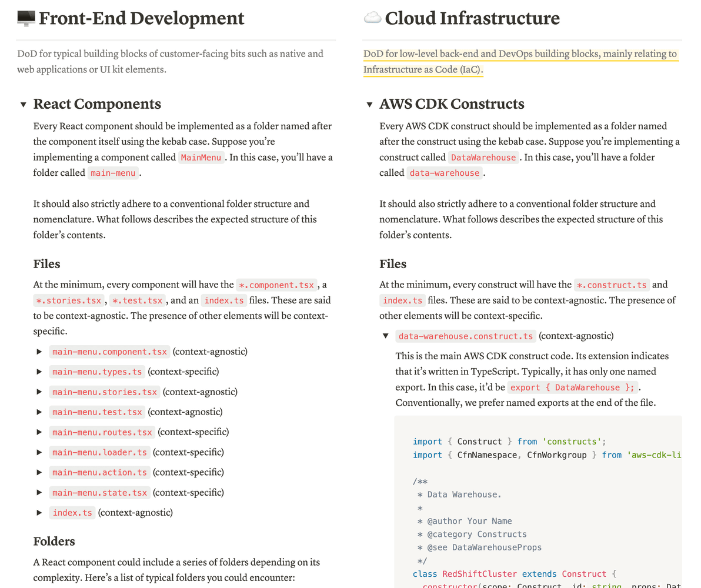Screen dimensions: 701x588
Task: Click the * Data Warehouse. comment line
Action: (x=459, y=495)
